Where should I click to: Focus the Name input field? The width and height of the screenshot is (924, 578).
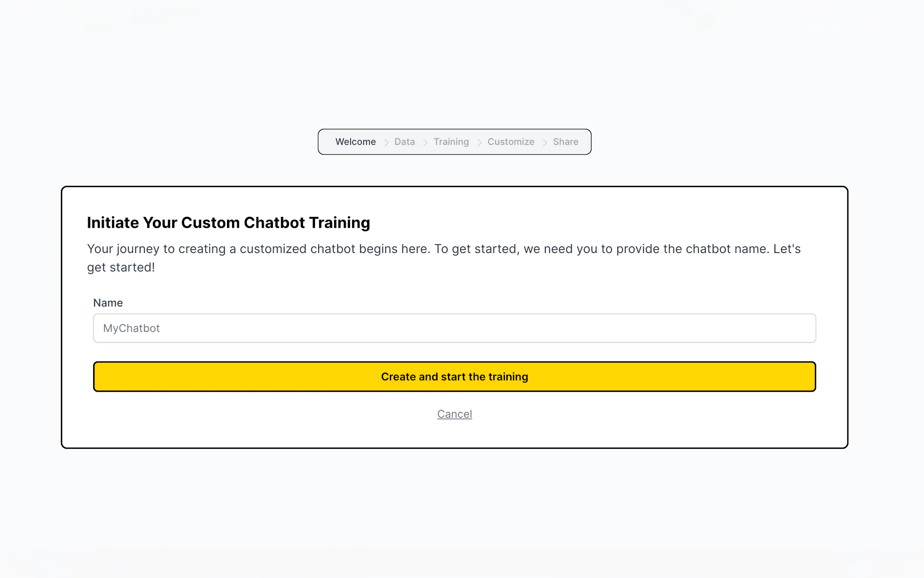[454, 328]
